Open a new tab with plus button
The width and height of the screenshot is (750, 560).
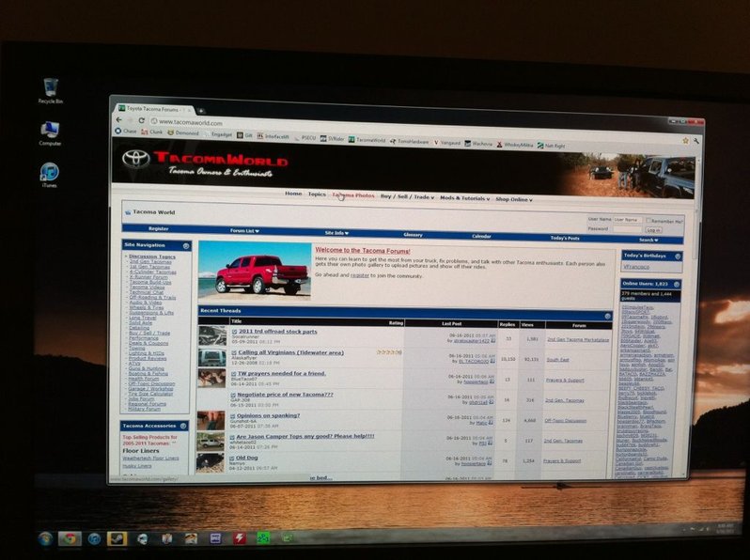[x=201, y=111]
